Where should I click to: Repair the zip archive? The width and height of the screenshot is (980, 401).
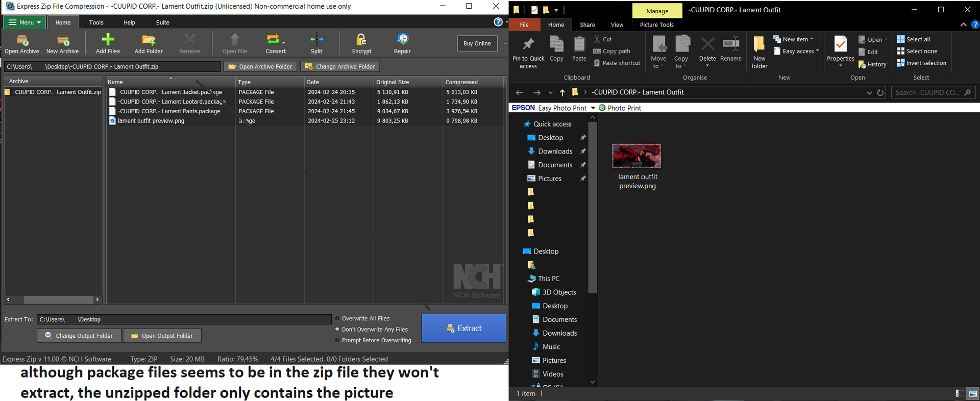[x=402, y=44]
